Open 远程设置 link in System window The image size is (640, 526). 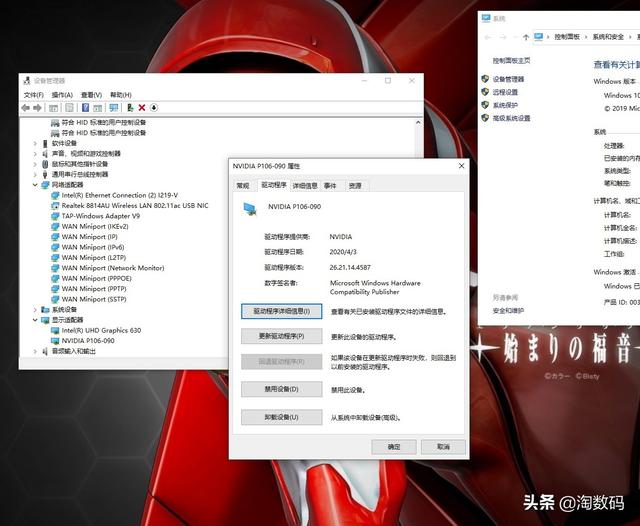[505, 92]
